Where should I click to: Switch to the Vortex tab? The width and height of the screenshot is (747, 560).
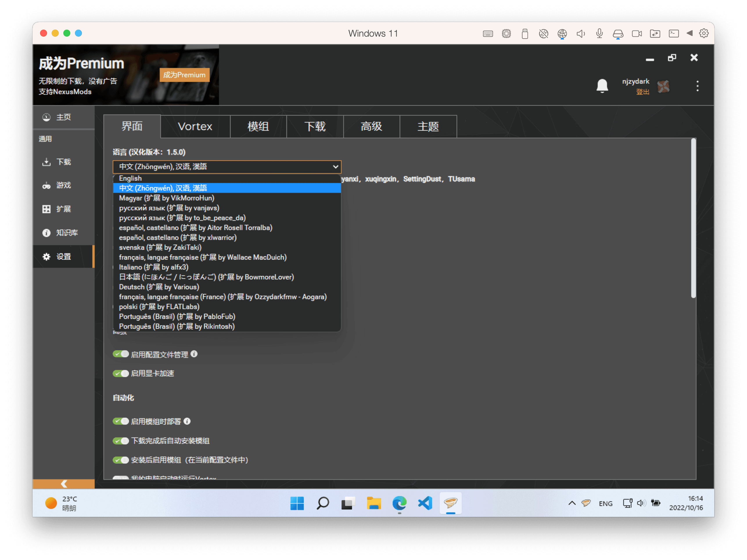(195, 127)
